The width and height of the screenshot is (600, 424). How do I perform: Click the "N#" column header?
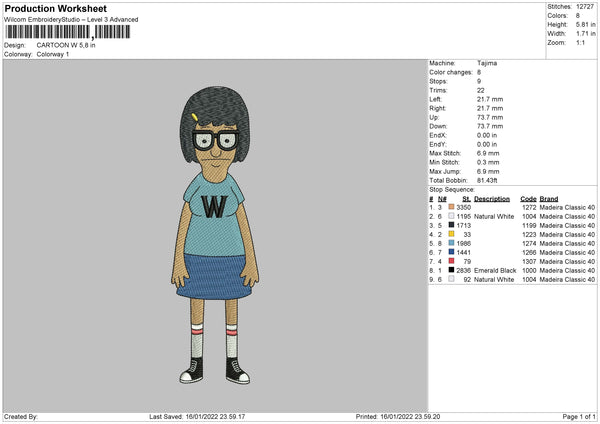pos(442,199)
